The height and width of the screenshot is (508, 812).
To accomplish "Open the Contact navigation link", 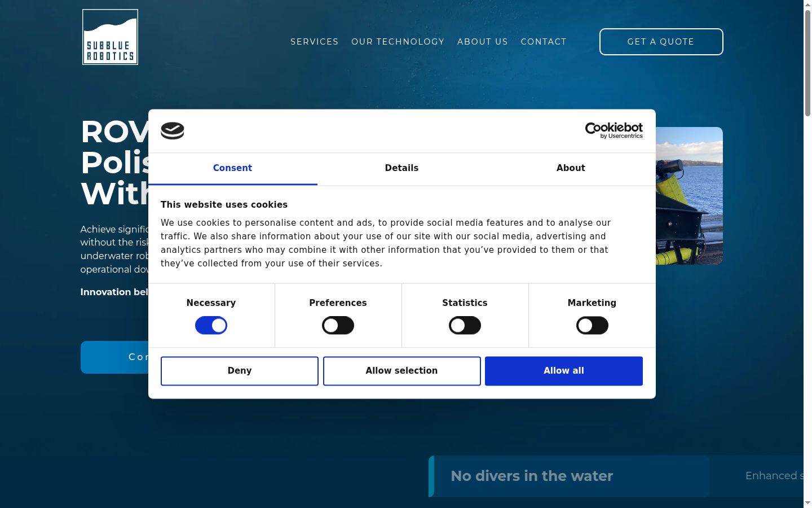I will pos(543,42).
